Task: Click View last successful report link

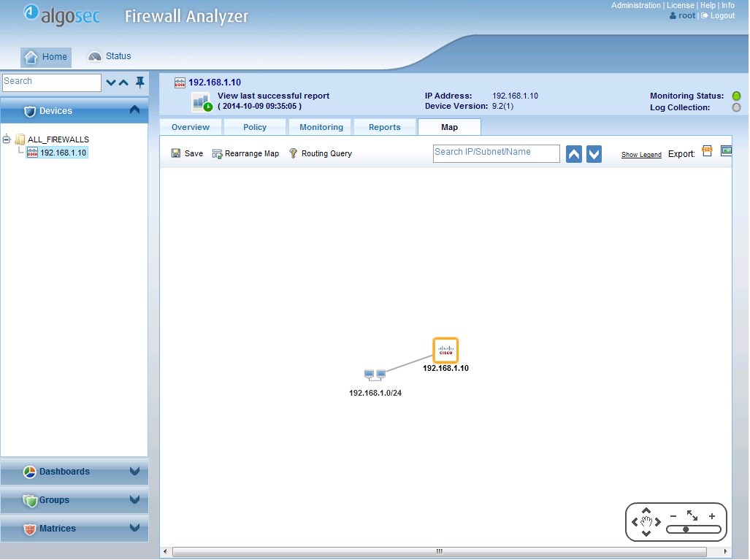Action: coord(273,96)
